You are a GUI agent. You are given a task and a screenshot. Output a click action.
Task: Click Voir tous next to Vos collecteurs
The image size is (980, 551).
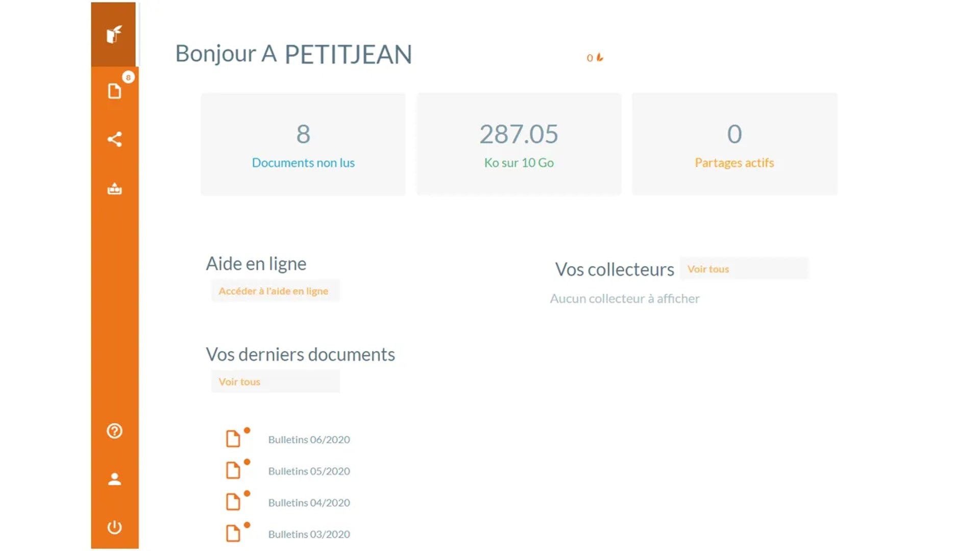pos(708,269)
